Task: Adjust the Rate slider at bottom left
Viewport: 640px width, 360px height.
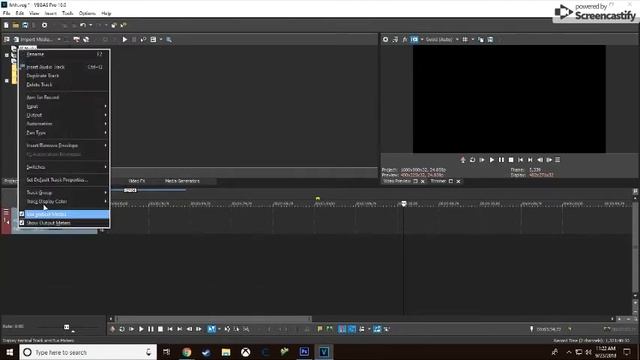Action: point(67,327)
